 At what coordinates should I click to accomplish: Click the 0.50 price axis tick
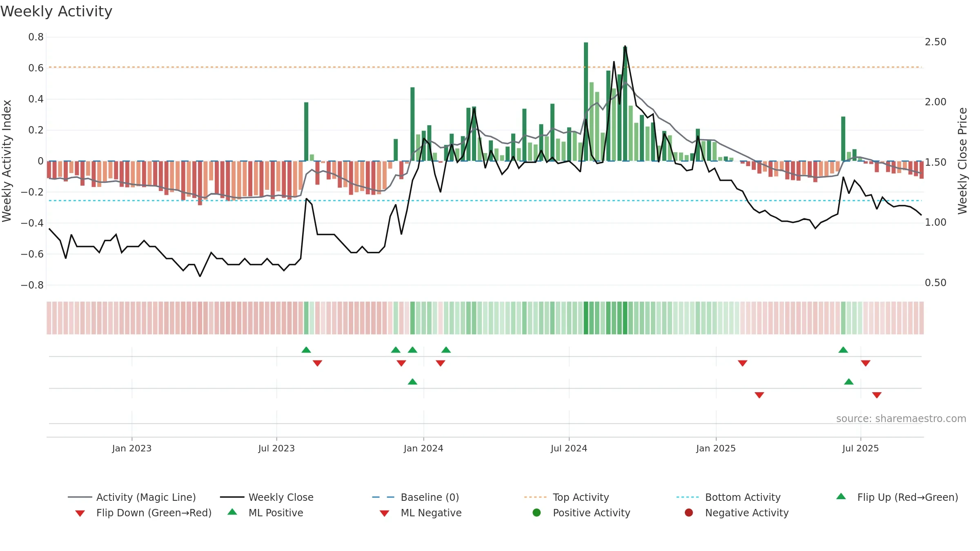click(x=935, y=283)
